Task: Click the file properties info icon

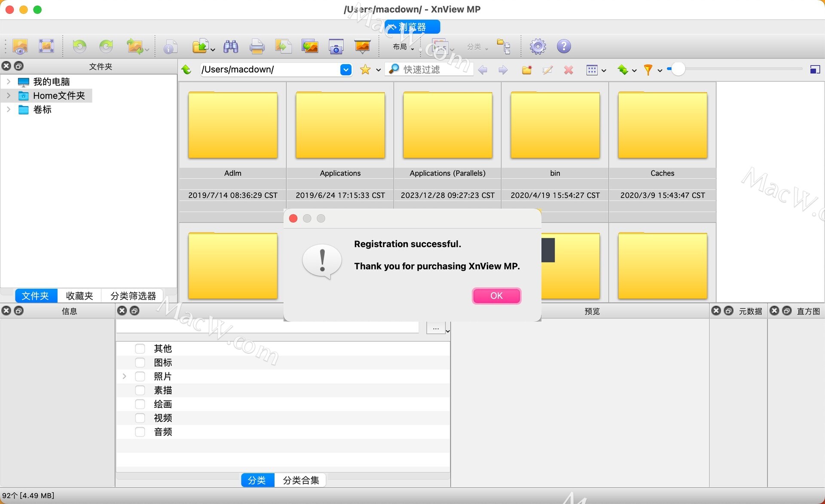Action: [170, 46]
